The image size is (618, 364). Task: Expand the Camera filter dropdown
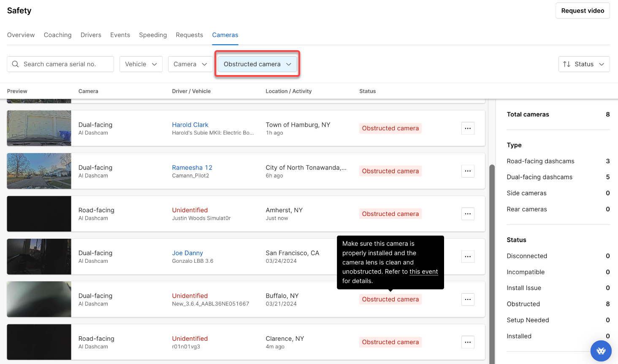[190, 64]
